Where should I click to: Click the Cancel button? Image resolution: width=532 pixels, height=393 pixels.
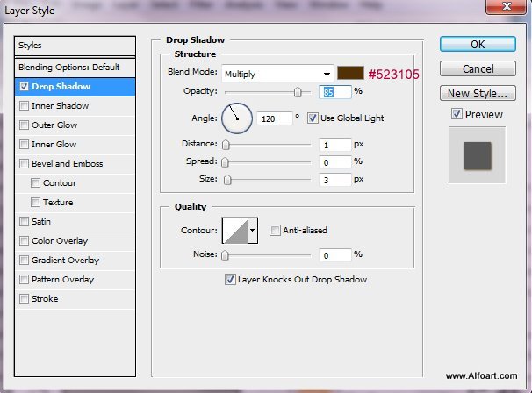coord(477,68)
